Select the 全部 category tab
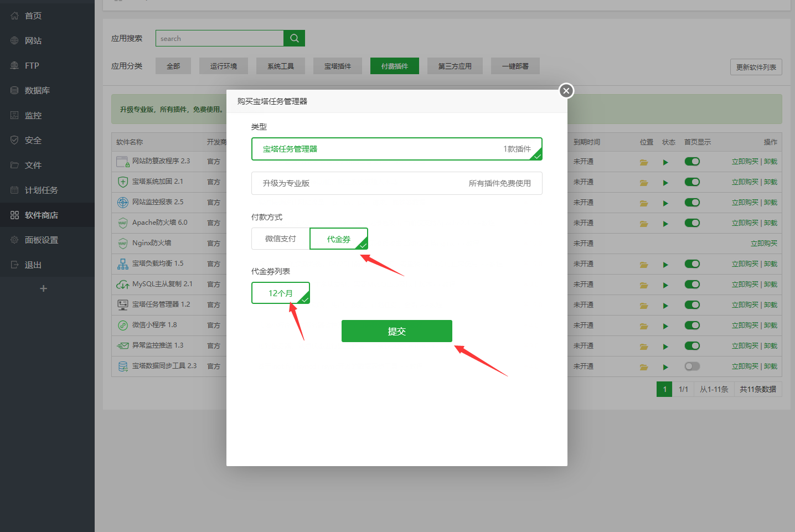 click(x=173, y=66)
